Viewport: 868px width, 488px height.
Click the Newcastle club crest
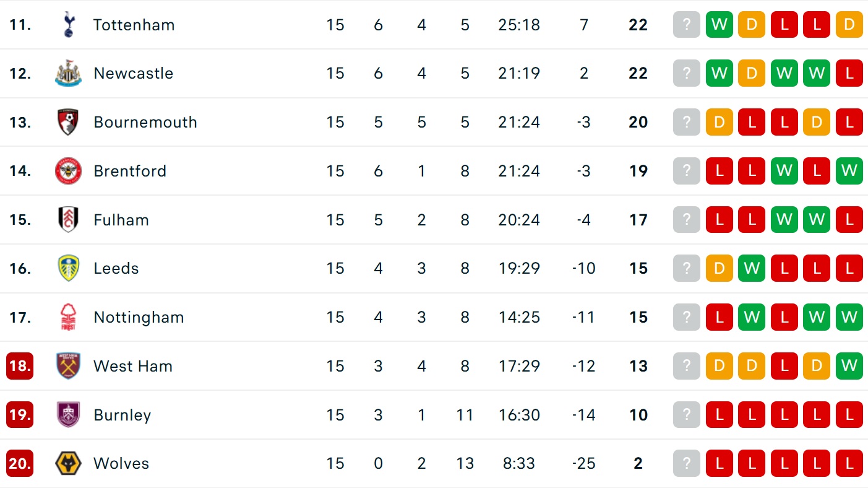point(68,73)
